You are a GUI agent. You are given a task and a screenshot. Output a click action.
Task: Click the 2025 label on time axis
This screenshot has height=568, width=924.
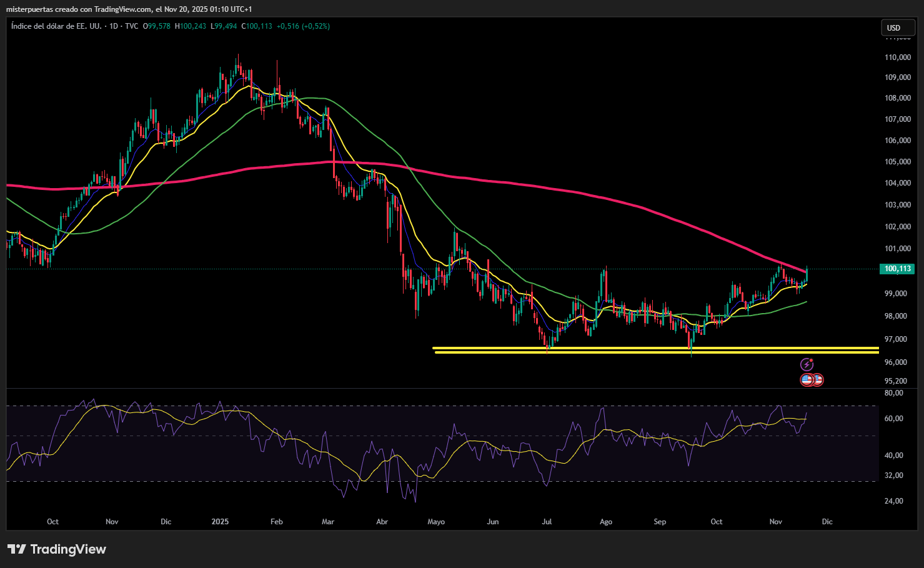(220, 522)
